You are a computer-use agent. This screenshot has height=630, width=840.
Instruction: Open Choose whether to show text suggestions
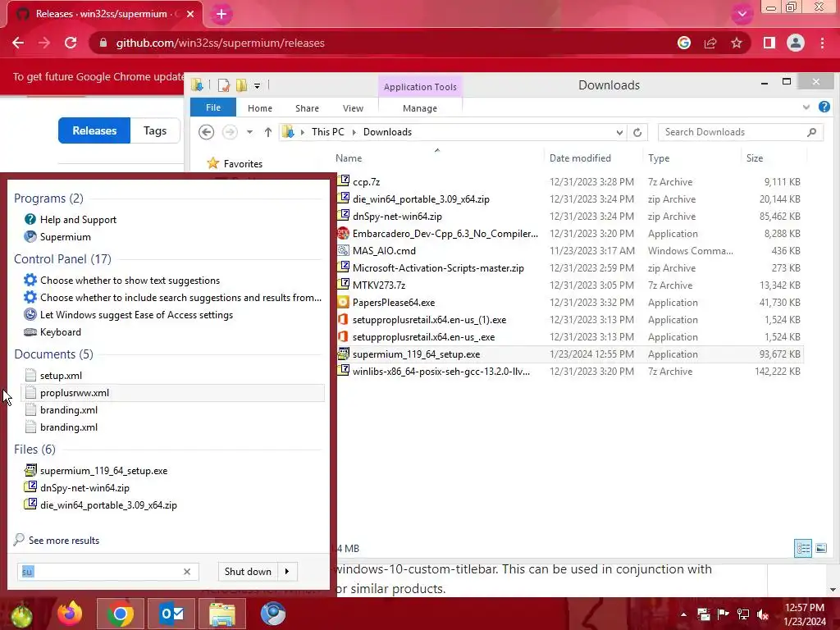tap(130, 281)
